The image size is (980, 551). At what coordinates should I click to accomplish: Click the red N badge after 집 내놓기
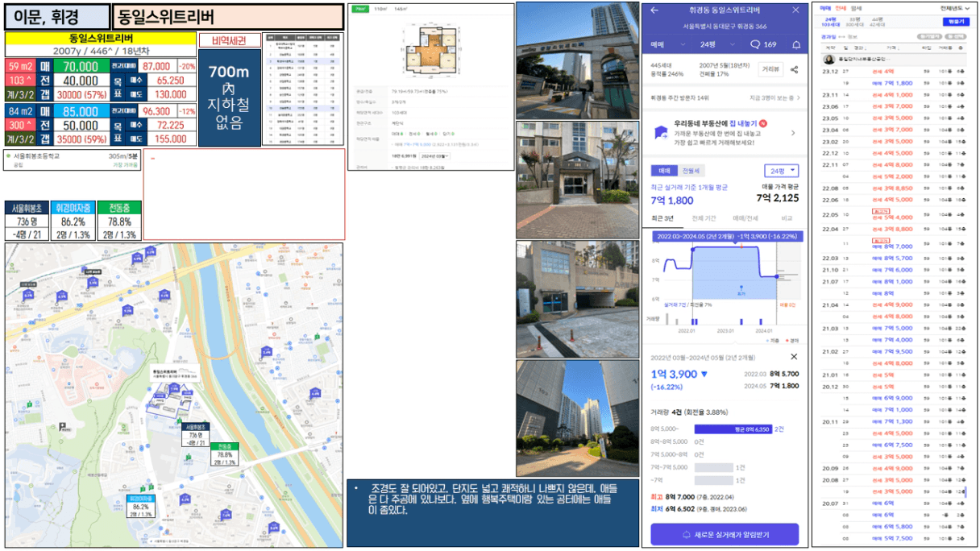pyautogui.click(x=762, y=124)
